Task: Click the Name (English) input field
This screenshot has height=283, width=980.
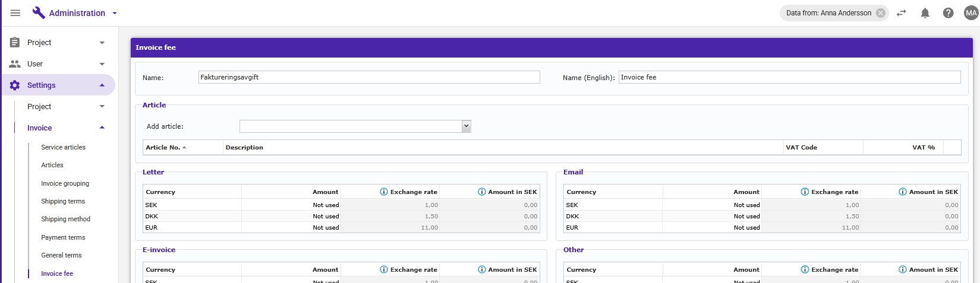Action: [790, 77]
